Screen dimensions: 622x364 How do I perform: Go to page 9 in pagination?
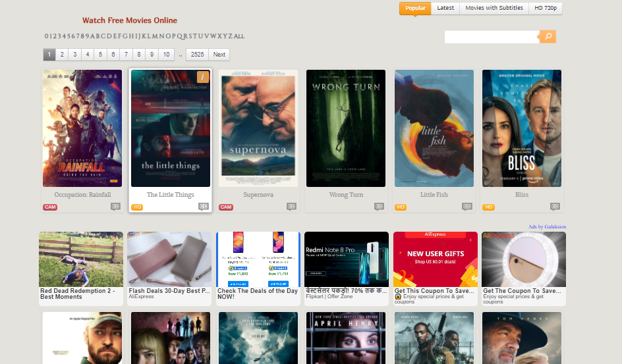152,55
